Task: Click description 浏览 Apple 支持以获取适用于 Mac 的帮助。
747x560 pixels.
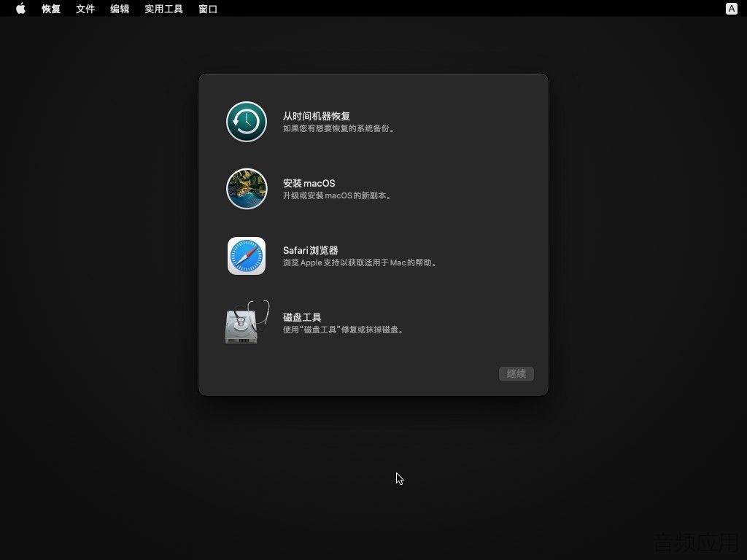Action: click(x=360, y=262)
